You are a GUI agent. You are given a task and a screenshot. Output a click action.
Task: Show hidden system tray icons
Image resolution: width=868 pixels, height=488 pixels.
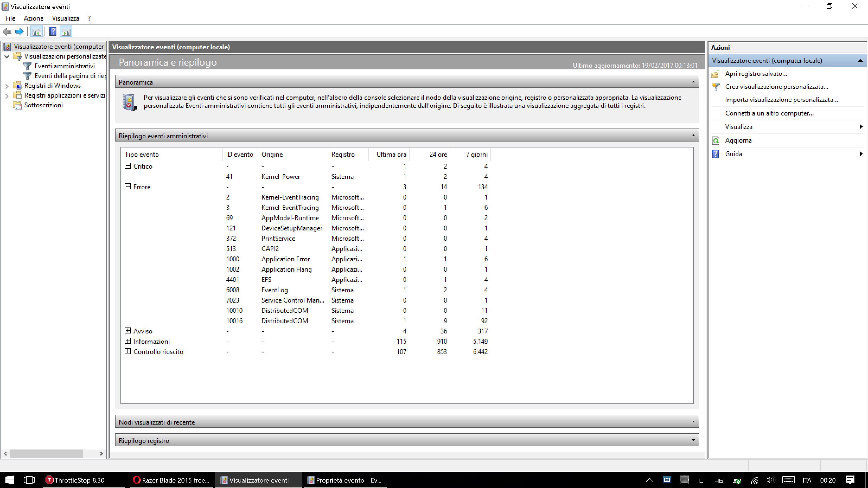point(650,480)
